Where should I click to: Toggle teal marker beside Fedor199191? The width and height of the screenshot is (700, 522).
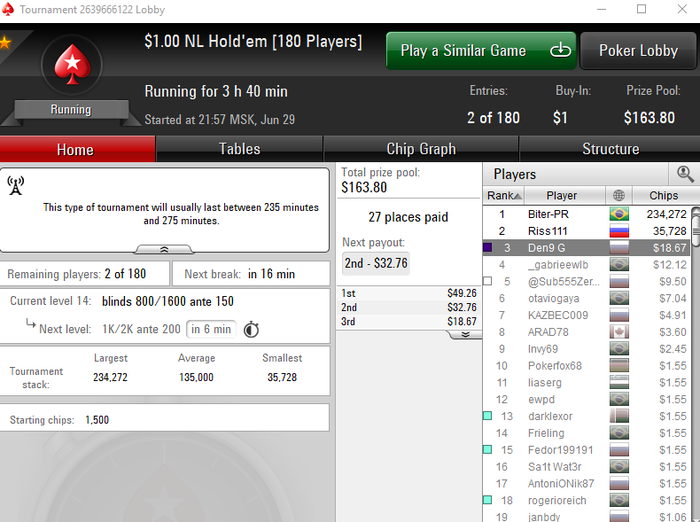point(488,450)
